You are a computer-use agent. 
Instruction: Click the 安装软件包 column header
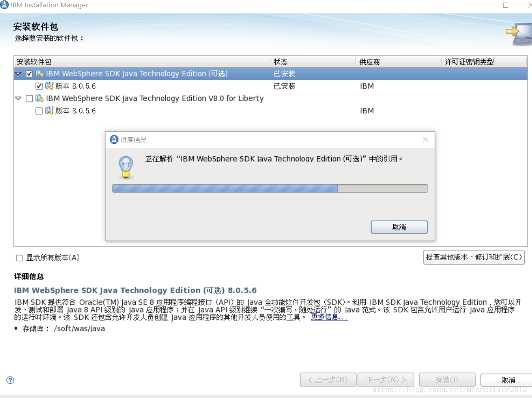point(142,62)
